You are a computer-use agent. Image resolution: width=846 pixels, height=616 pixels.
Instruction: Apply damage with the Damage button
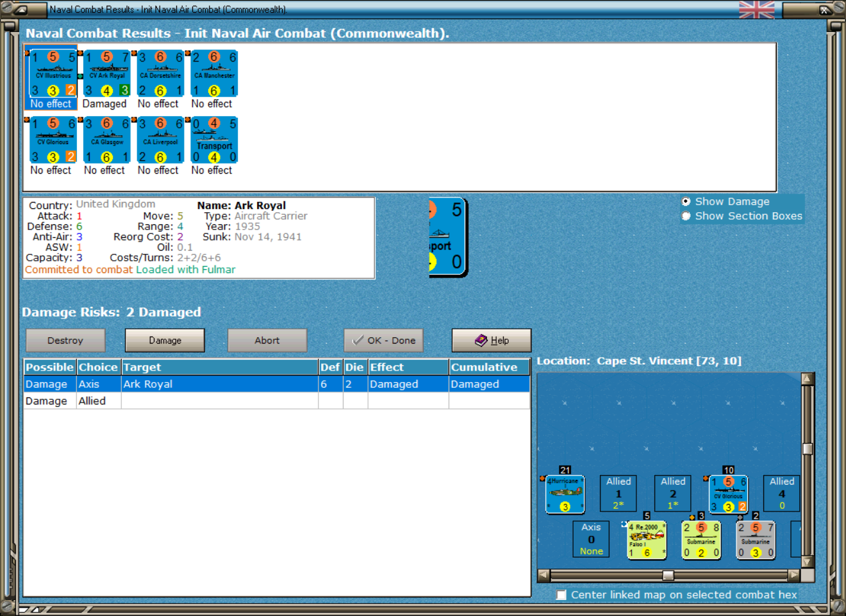tap(165, 340)
